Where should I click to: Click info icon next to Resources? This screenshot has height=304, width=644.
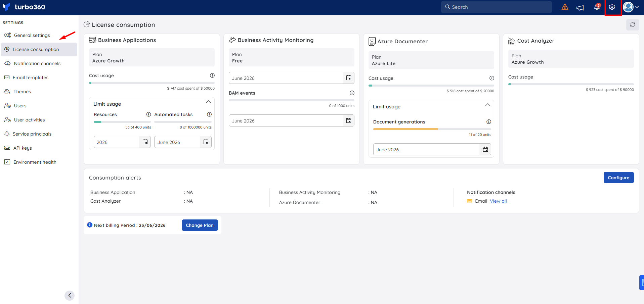[x=148, y=114]
